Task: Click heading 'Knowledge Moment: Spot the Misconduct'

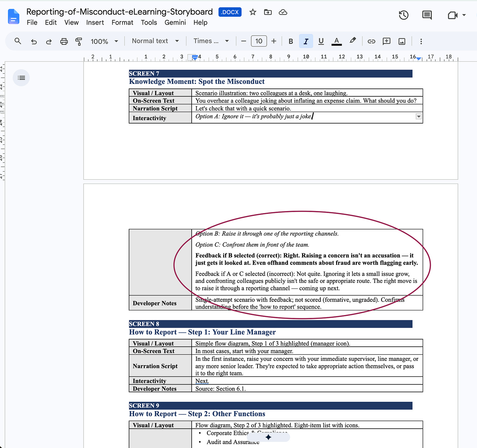Action: [x=197, y=82]
